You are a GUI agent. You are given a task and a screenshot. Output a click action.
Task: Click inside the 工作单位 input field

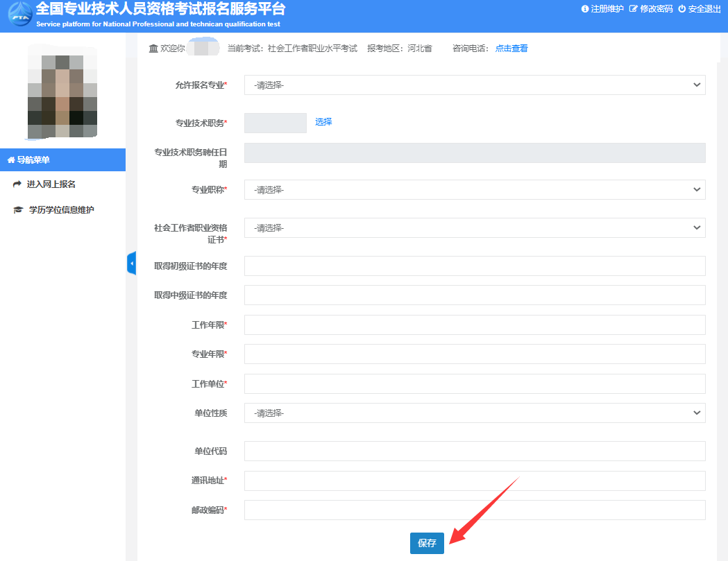tap(474, 383)
